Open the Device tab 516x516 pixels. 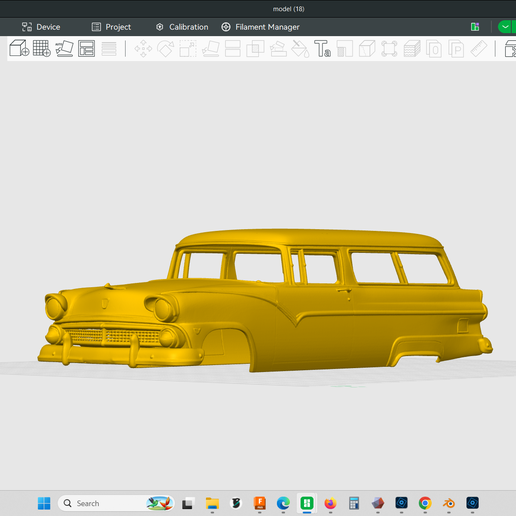41,27
